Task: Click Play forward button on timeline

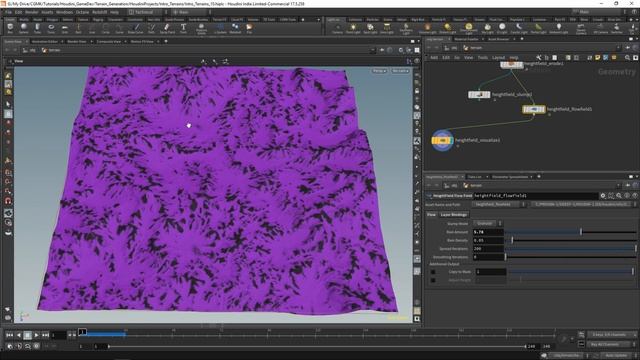Action: click(x=36, y=335)
